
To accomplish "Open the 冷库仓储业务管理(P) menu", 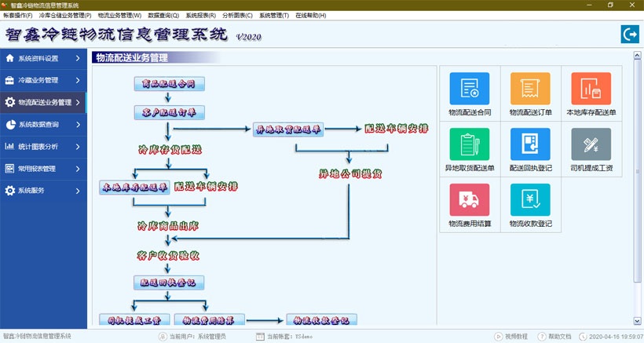I will [x=65, y=15].
